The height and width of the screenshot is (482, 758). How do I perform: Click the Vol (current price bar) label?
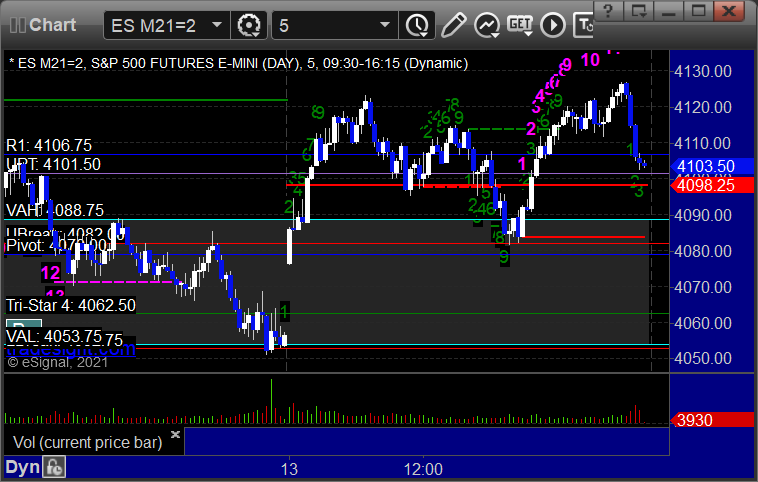[x=87, y=442]
